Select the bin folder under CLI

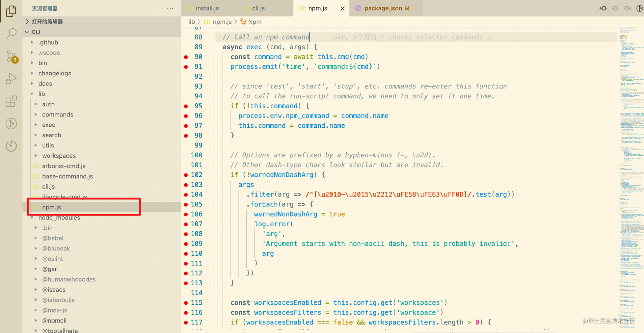[43, 63]
